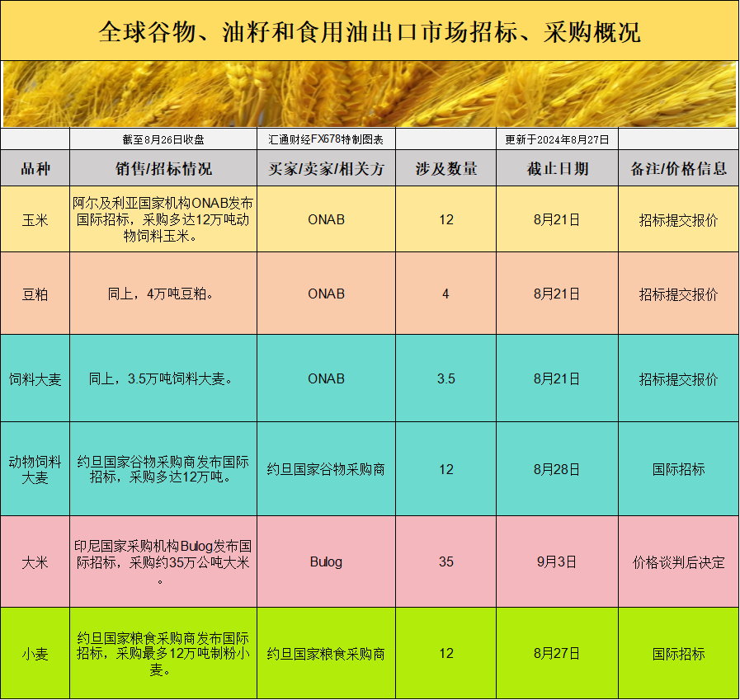The width and height of the screenshot is (740, 700).
Task: Click quantity 3.5 in the 饲料大麦 row
Action: click(x=446, y=378)
